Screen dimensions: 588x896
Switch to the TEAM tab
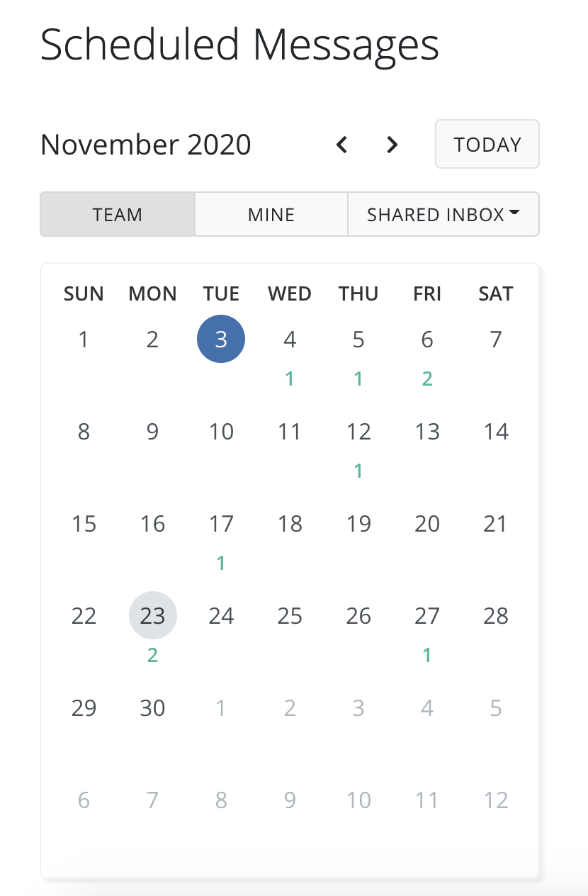pyautogui.click(x=118, y=214)
